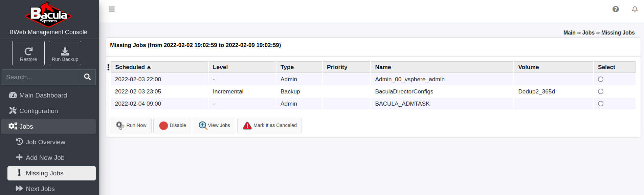Expand the Configuration sidebar section
The height and width of the screenshot is (195, 644).
pos(48,111)
